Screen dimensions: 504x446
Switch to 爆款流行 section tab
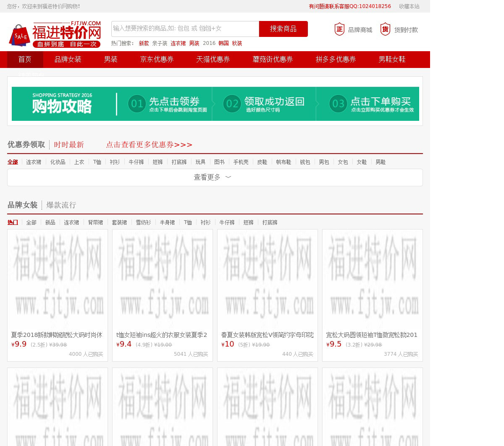(61, 205)
